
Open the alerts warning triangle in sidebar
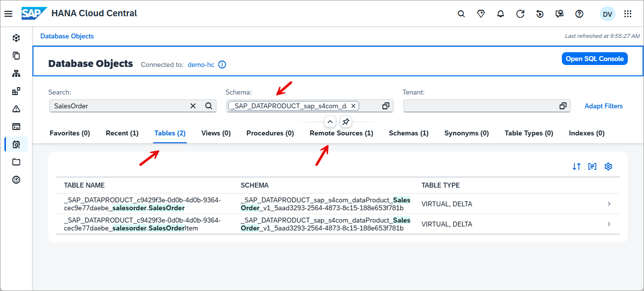pyautogui.click(x=16, y=109)
